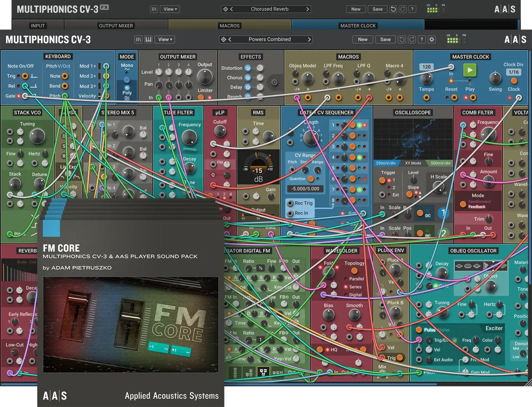
Task: Open the Mod 3 source dropdown
Action: [x=88, y=86]
